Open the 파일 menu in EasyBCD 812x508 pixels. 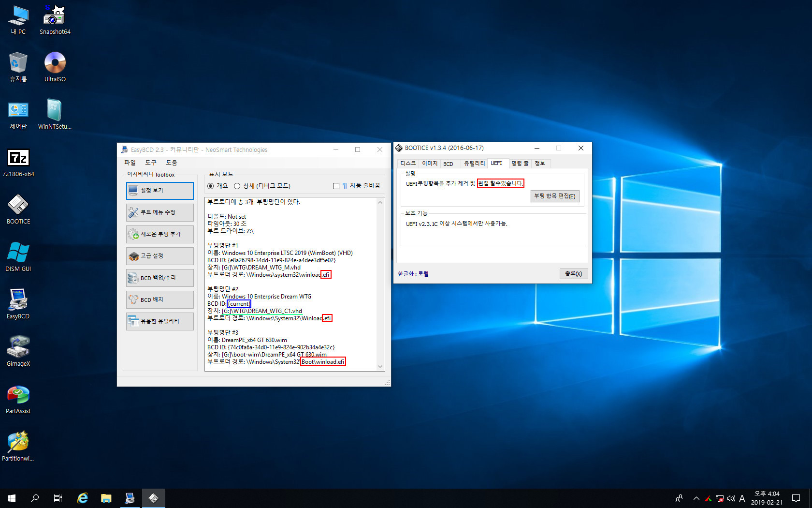pos(130,163)
